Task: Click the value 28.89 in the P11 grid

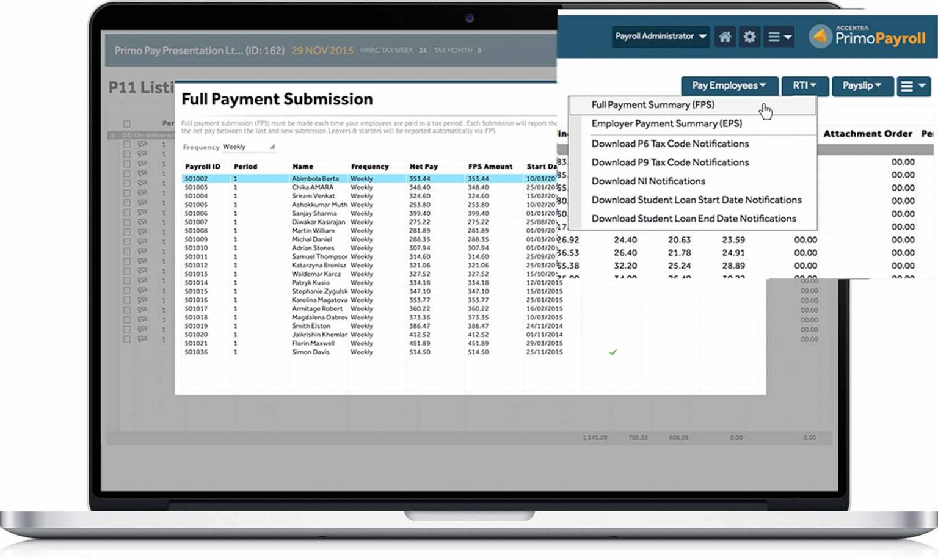Action: pos(733,266)
